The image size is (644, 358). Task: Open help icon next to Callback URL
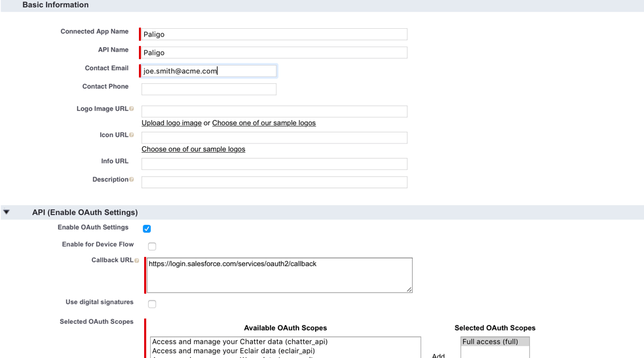pyautogui.click(x=137, y=260)
